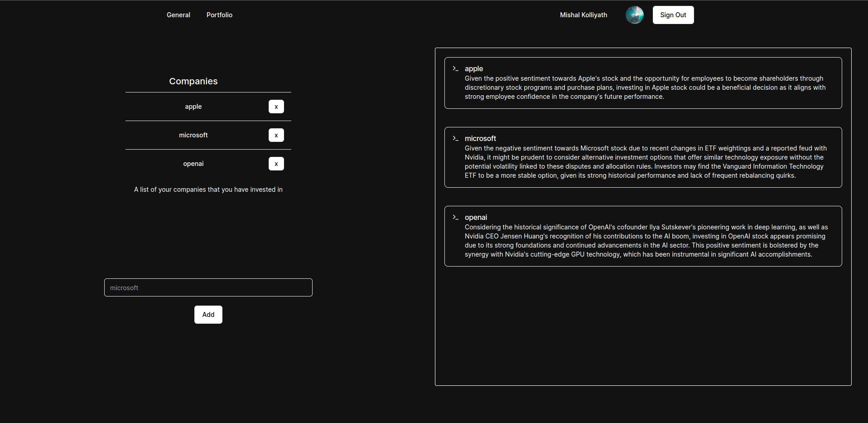Click the Sign Out button
868x423 pixels.
(673, 15)
